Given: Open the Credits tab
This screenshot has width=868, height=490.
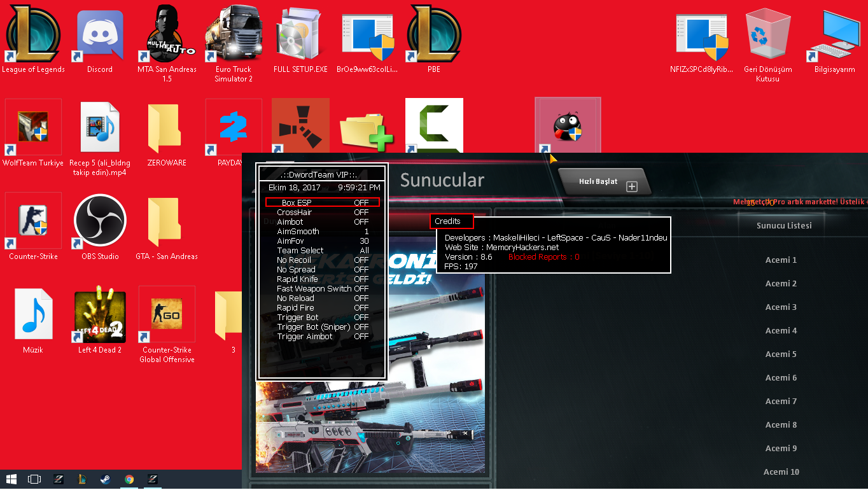Looking at the screenshot, I should point(452,221).
